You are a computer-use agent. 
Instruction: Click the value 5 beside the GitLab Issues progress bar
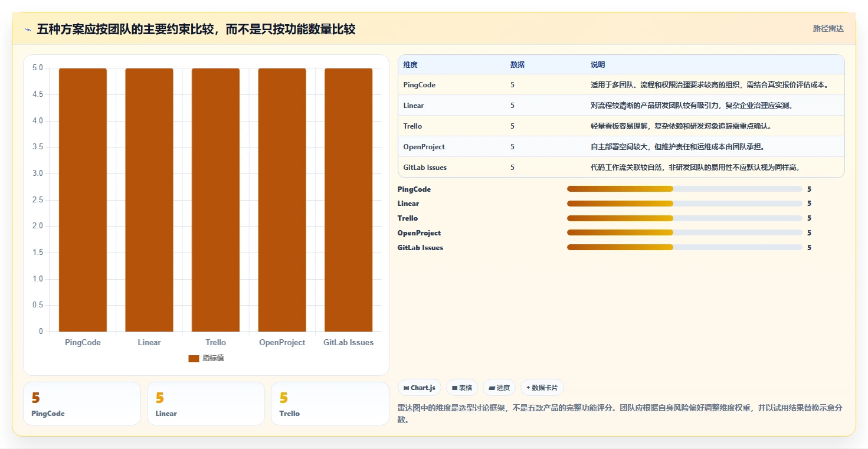point(810,248)
